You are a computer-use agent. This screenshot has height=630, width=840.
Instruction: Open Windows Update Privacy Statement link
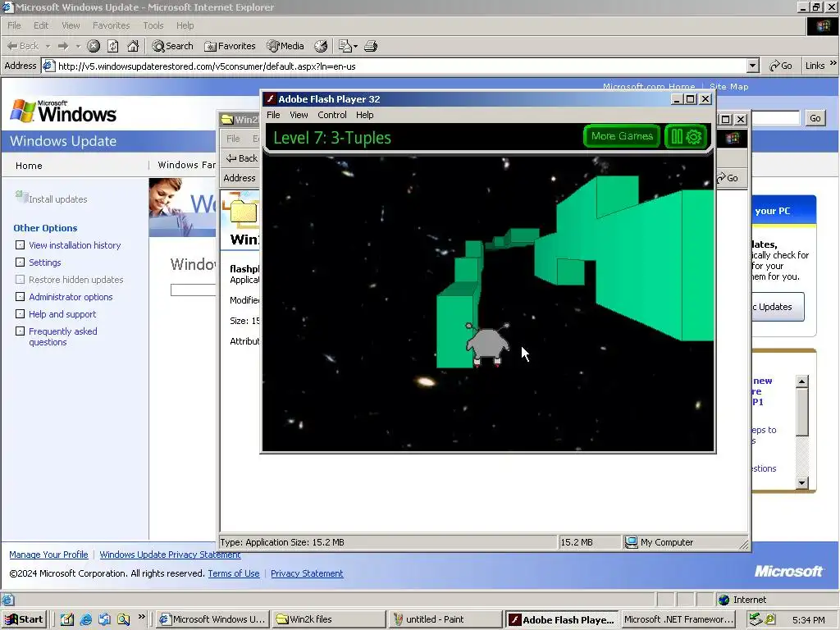point(170,555)
